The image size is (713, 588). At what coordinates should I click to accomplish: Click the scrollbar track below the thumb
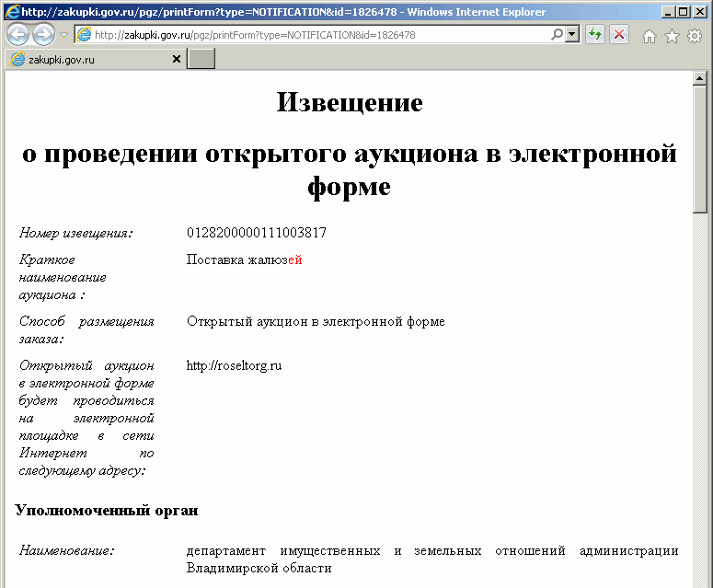pos(700,400)
